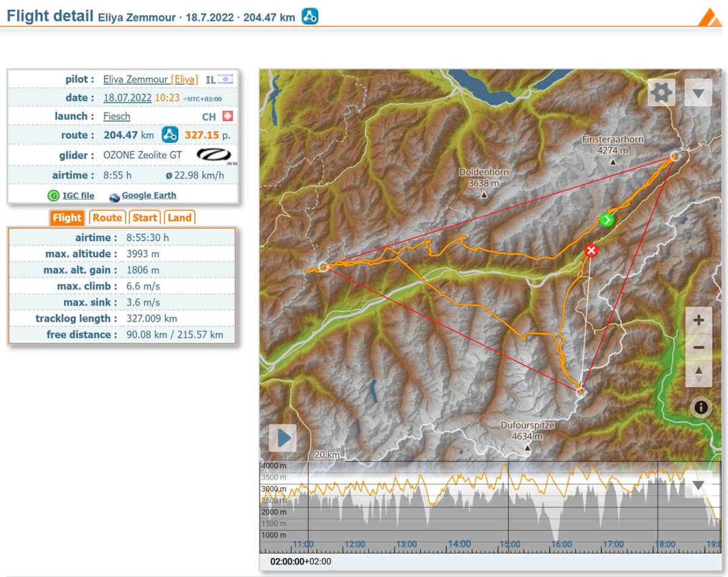
Task: Click the map reset orientation arrows button
Action: (698, 373)
